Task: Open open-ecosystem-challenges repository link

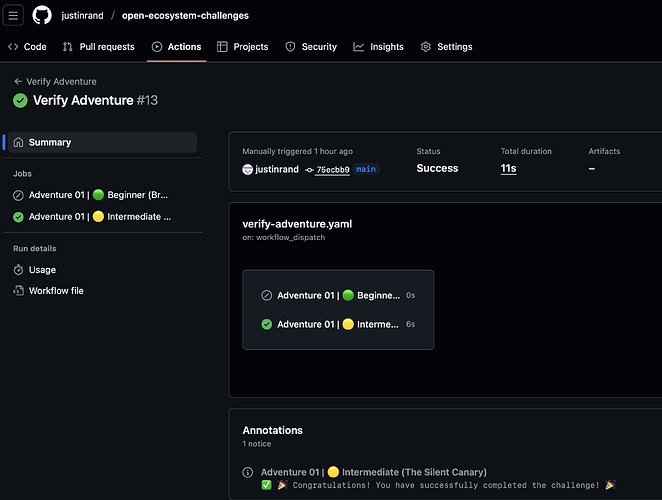Action: point(185,16)
